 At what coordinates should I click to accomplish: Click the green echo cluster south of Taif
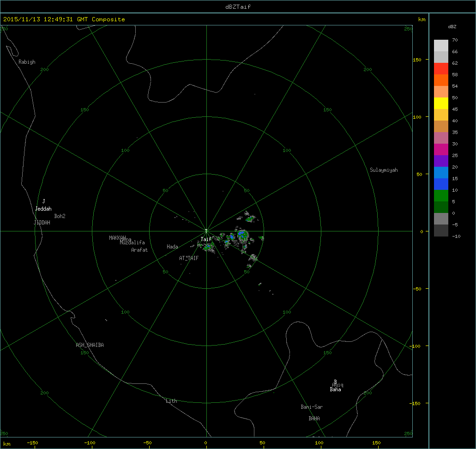[x=208, y=248]
